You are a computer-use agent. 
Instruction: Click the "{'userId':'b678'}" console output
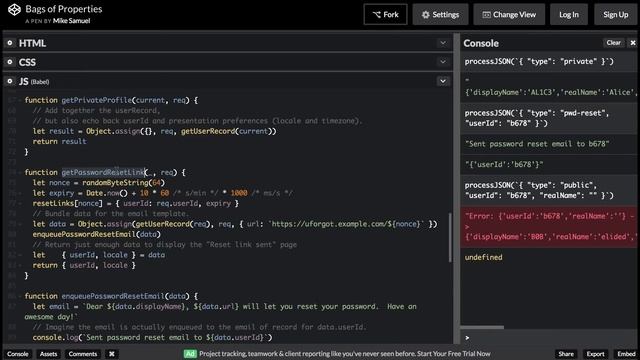point(504,164)
